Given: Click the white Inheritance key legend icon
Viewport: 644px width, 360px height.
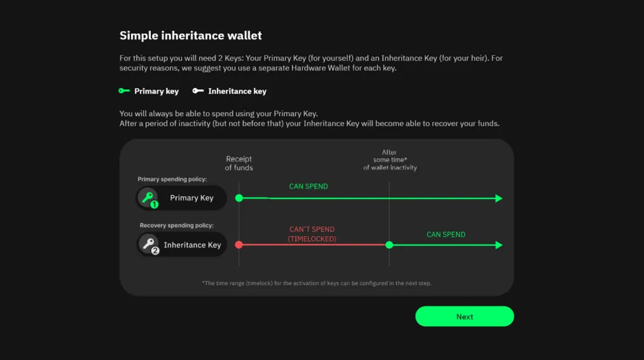Looking at the screenshot, I should [198, 91].
